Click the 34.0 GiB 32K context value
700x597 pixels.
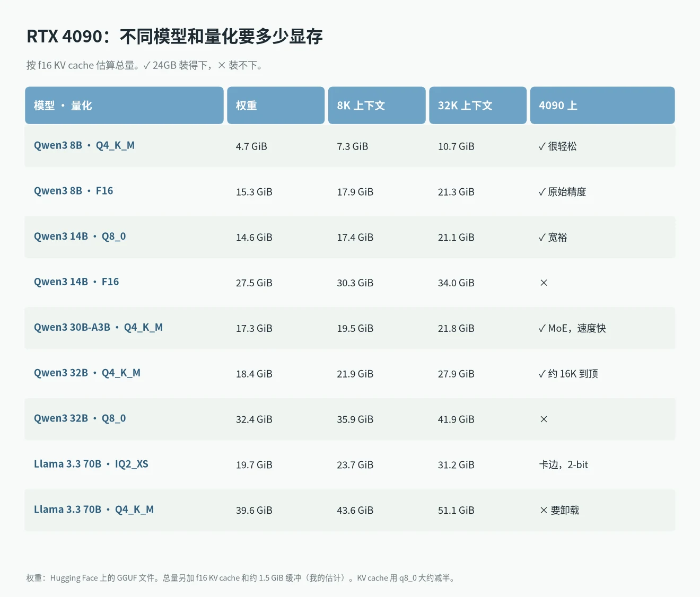tap(456, 283)
